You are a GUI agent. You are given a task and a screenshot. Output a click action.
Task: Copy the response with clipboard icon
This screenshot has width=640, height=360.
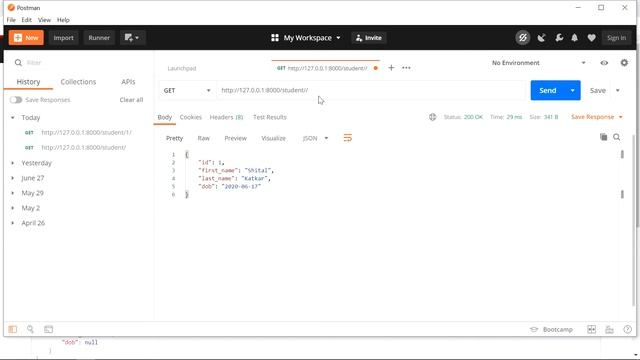pyautogui.click(x=603, y=137)
